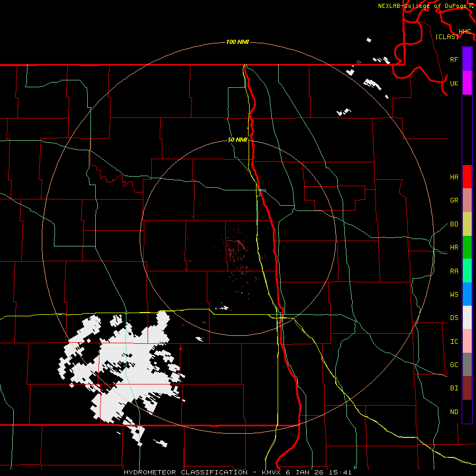Click the dusty pink GR legend swatch

coord(467,200)
